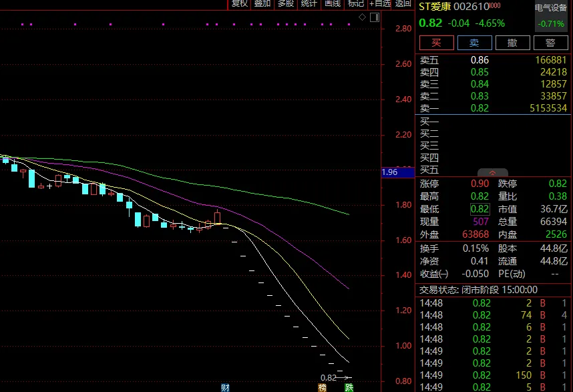Screen dimensions: 573x392
Task: Open the 标记 mark menu
Action: pos(355,3)
